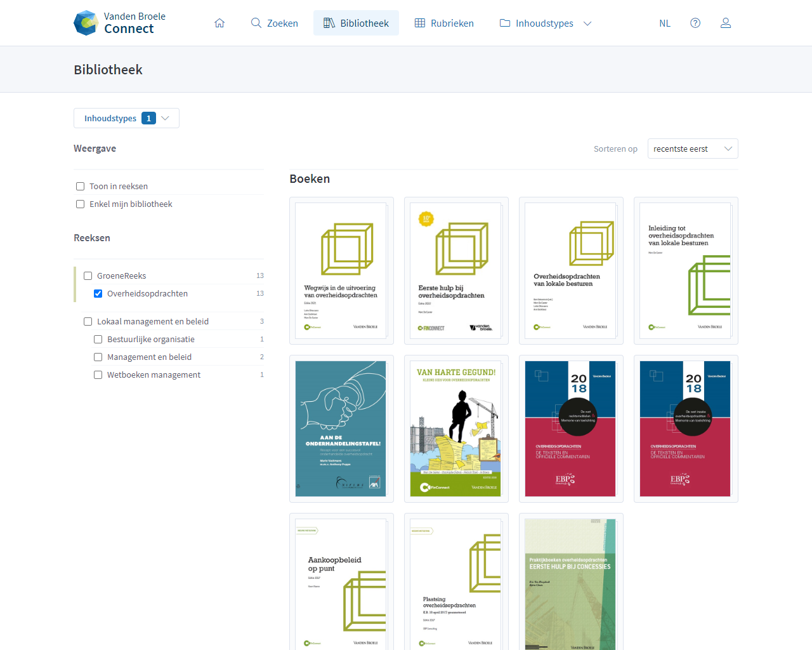The image size is (812, 650).
Task: Open book 'Inleiding tot overheidsopdrachten van lokale besturen'
Action: point(686,270)
